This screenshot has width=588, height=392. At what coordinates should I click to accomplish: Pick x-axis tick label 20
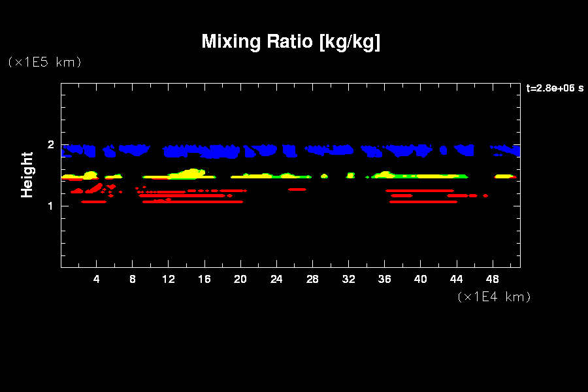(240, 279)
